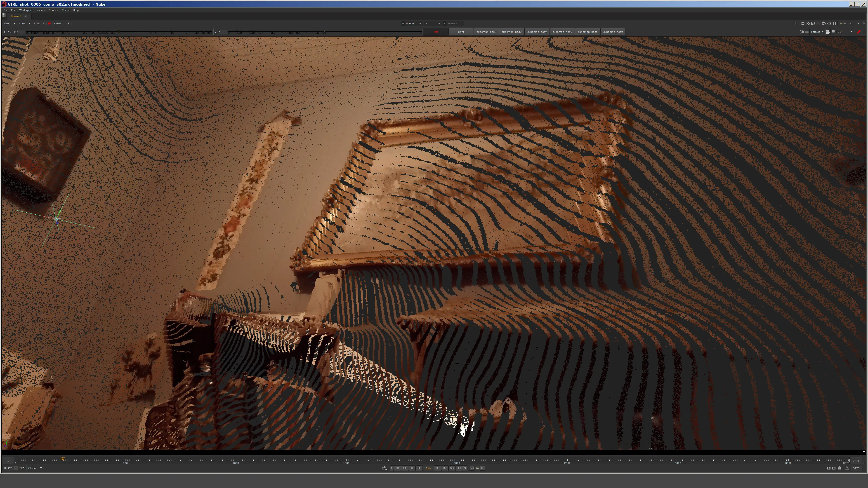Open the Workspace menu
The image size is (868, 488).
point(26,10)
